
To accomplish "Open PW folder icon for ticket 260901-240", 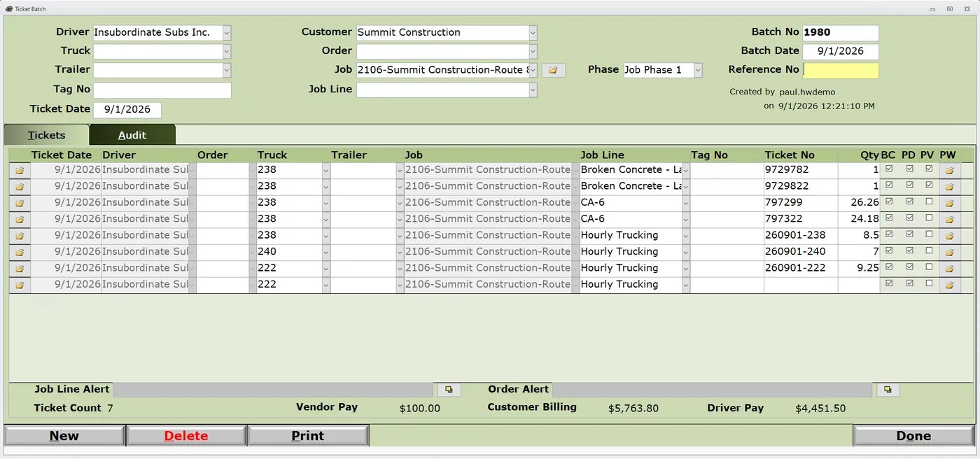I will [x=950, y=252].
